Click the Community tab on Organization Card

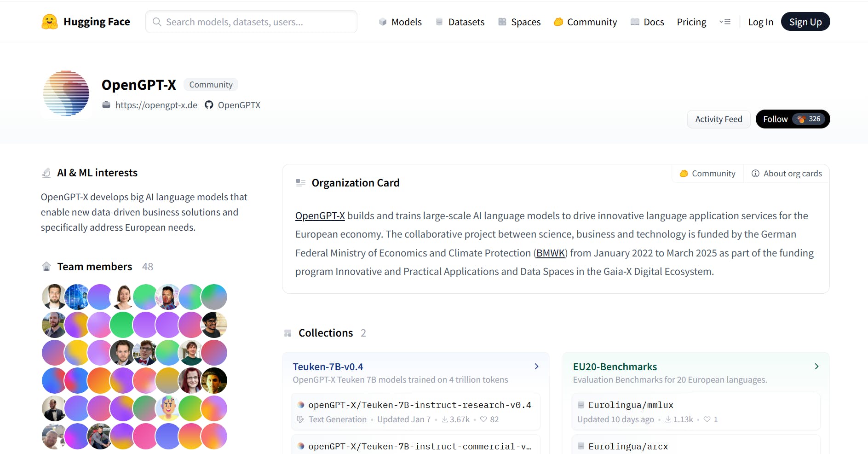[708, 174]
